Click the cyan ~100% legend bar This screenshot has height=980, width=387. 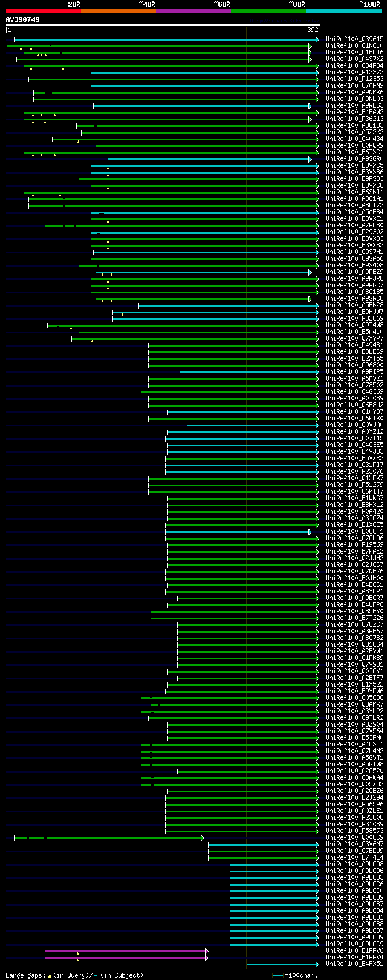[343, 10]
